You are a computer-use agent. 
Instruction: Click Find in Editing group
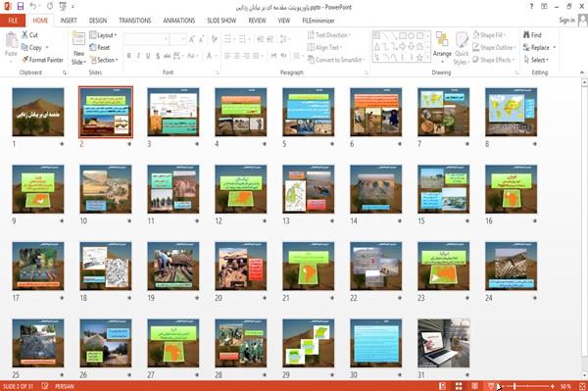(x=532, y=35)
